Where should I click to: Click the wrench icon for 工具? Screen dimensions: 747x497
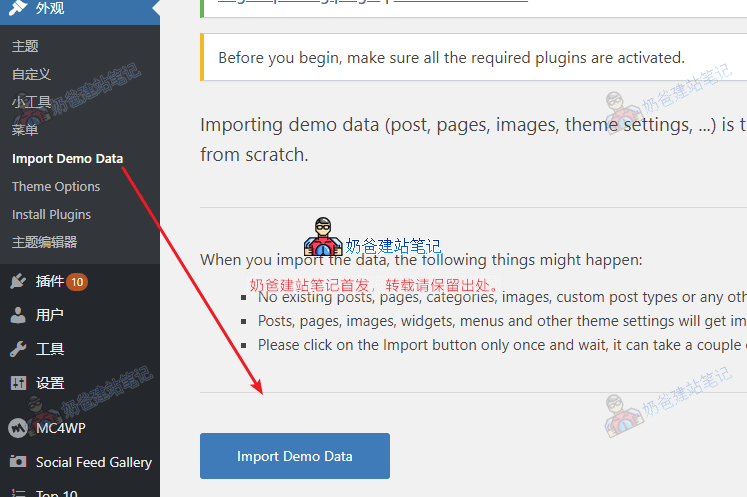[x=18, y=349]
